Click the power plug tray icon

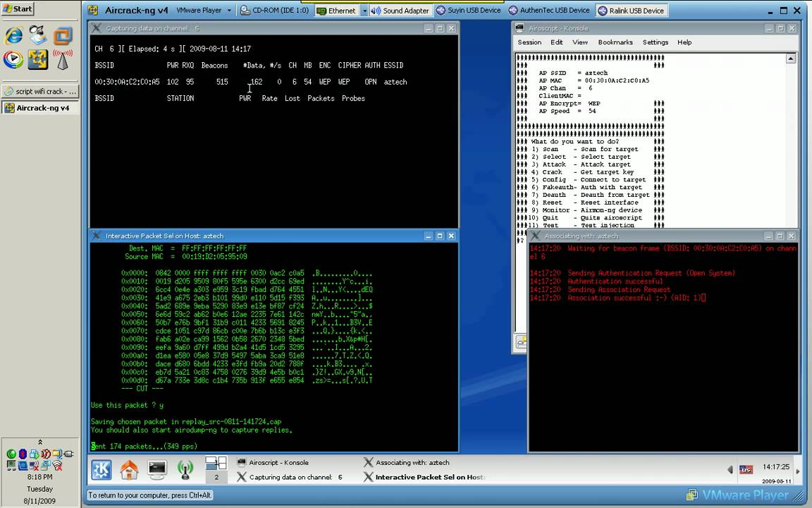[68, 454]
